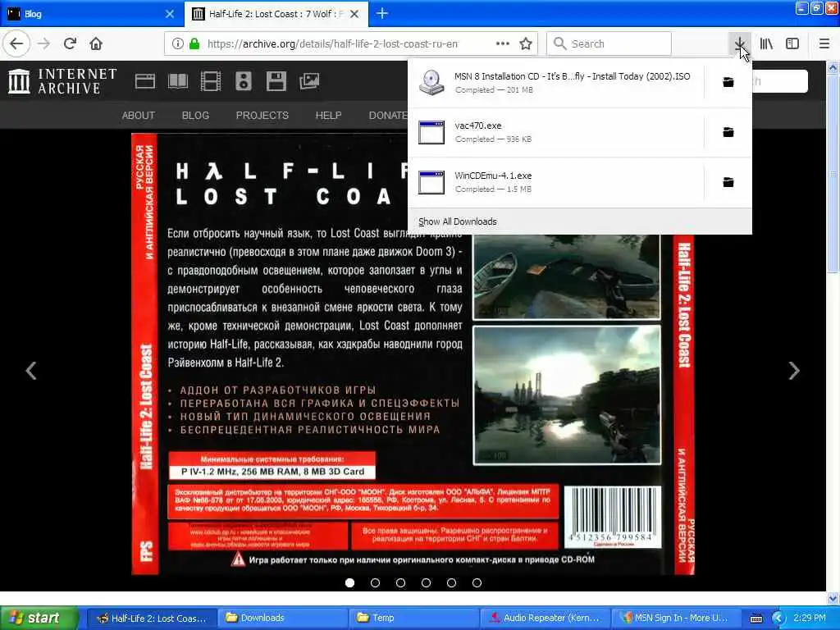The height and width of the screenshot is (630, 840).
Task: Click the keyboard tray icon
Action: pos(756,619)
